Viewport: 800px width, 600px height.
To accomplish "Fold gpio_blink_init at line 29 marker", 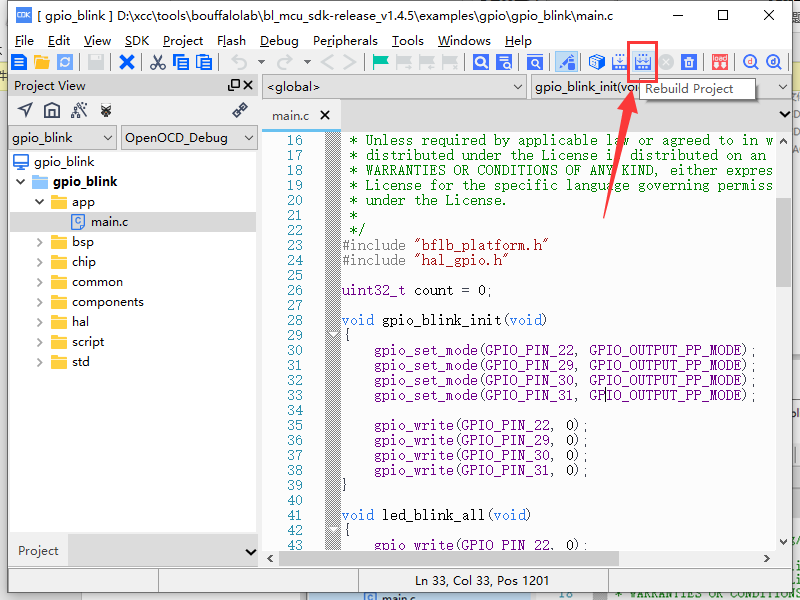I will coord(333,335).
